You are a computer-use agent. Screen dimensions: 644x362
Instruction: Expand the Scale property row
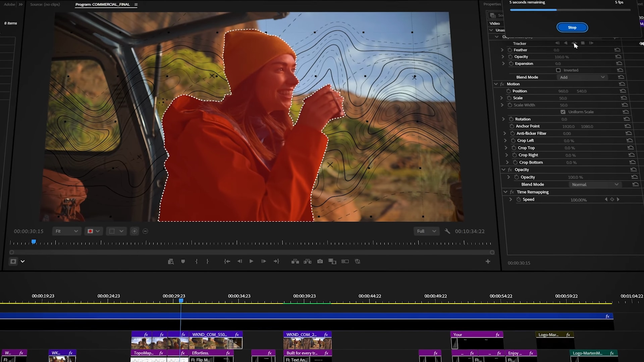point(501,98)
